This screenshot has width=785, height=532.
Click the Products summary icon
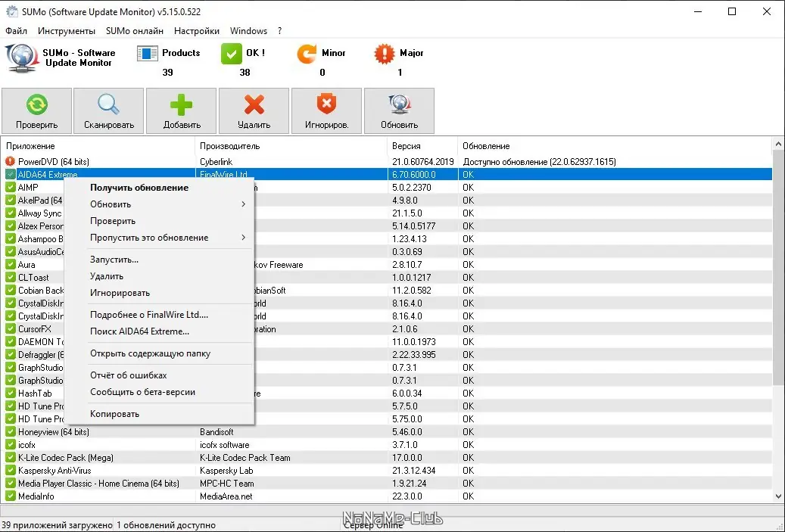coord(147,54)
